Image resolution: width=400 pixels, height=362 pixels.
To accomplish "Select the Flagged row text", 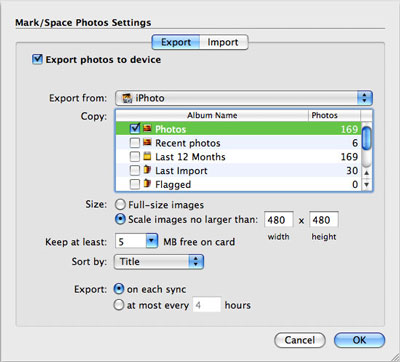I will pyautogui.click(x=173, y=185).
